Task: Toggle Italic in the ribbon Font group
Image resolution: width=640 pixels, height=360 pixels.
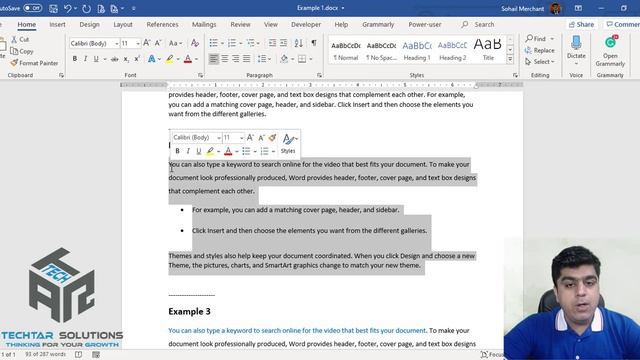Action: coord(85,59)
